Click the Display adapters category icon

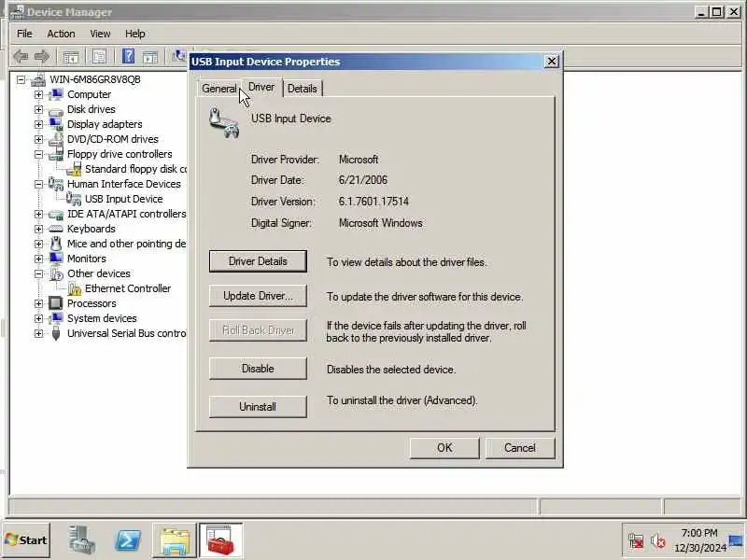pos(56,124)
